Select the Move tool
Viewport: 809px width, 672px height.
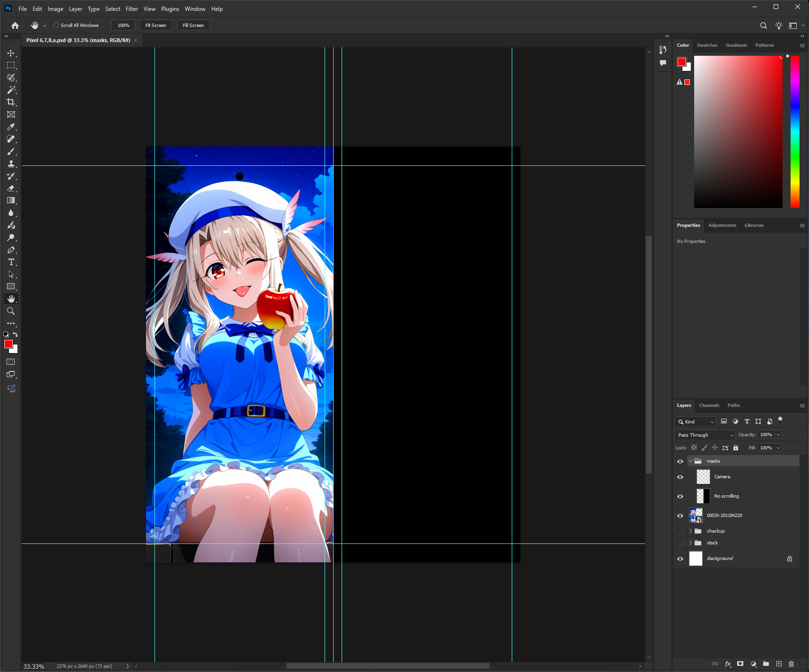(11, 53)
